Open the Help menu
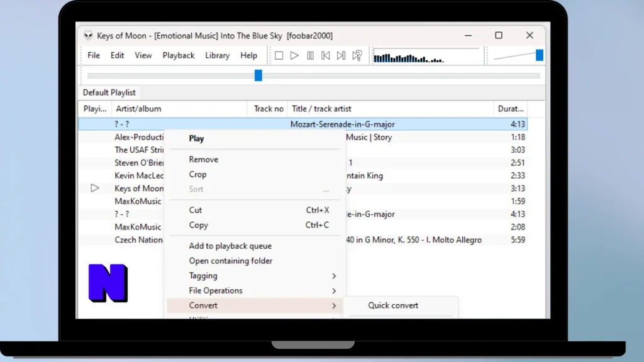Image resolution: width=644 pixels, height=362 pixels. [249, 55]
